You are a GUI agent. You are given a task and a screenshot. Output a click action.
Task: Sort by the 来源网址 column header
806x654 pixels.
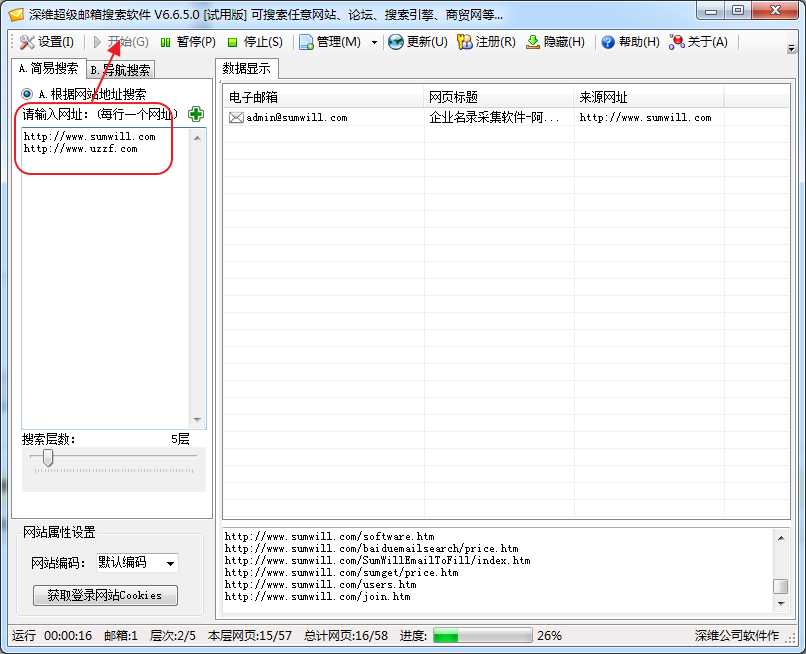[649, 97]
